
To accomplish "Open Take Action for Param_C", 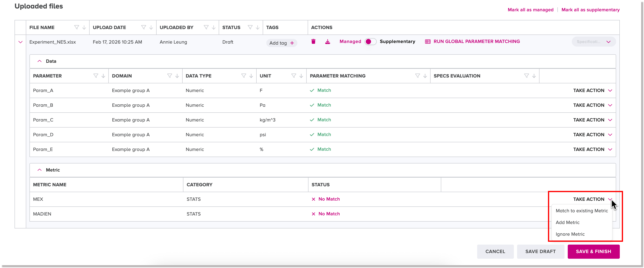I will pyautogui.click(x=593, y=120).
